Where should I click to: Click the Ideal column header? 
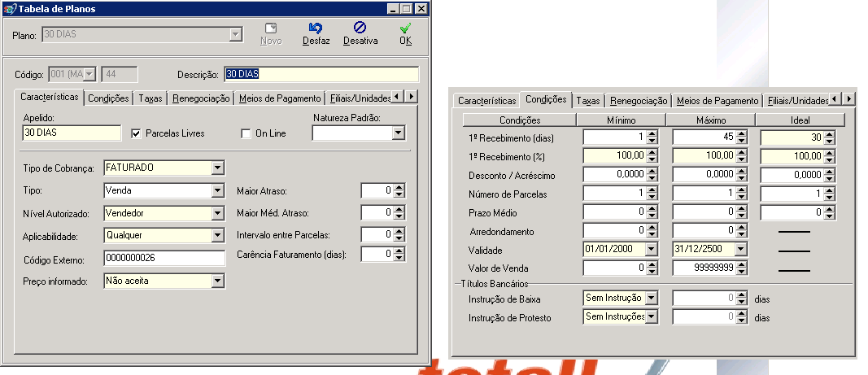(x=800, y=120)
